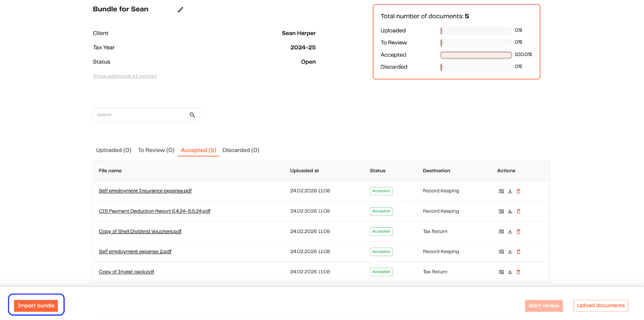
Task: Preview Self employment Insurance expense.pdf document
Action: click(501, 191)
